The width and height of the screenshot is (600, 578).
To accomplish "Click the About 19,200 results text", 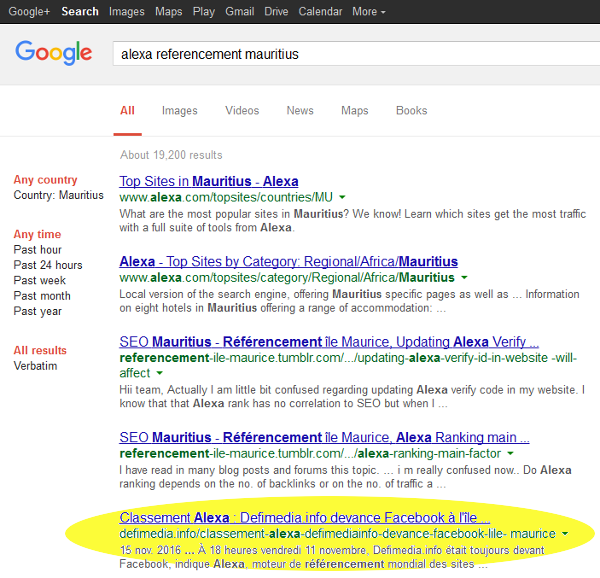I will [x=171, y=155].
